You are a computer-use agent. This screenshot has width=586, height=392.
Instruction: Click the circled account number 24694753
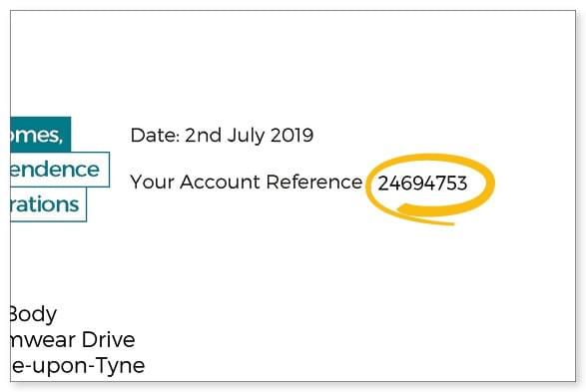422,184
